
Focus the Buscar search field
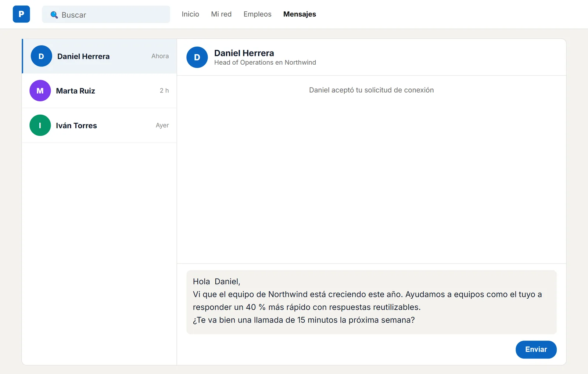(106, 14)
